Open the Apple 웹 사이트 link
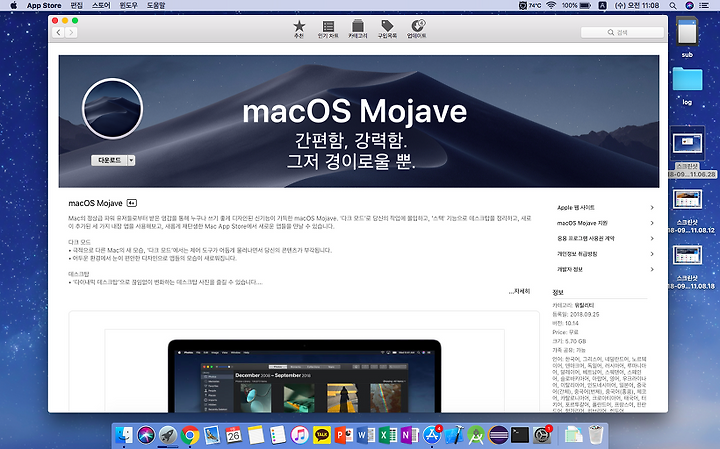720x449 pixels. coord(576,208)
